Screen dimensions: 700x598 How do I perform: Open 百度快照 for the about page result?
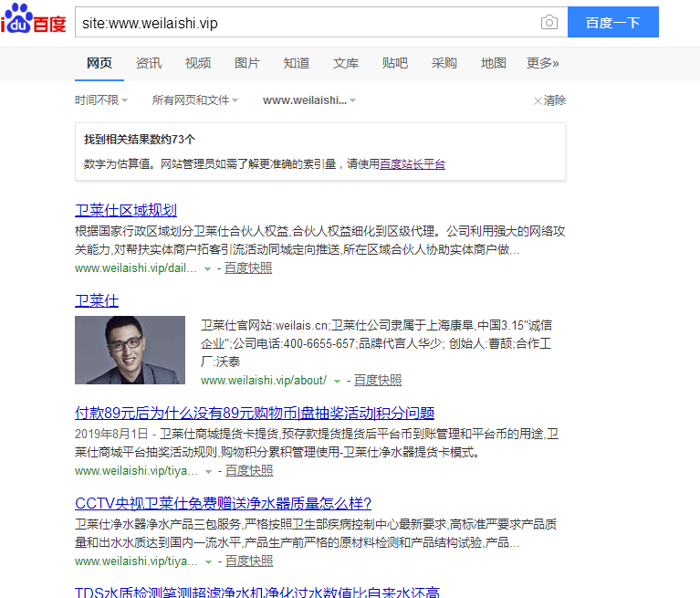[x=378, y=381]
